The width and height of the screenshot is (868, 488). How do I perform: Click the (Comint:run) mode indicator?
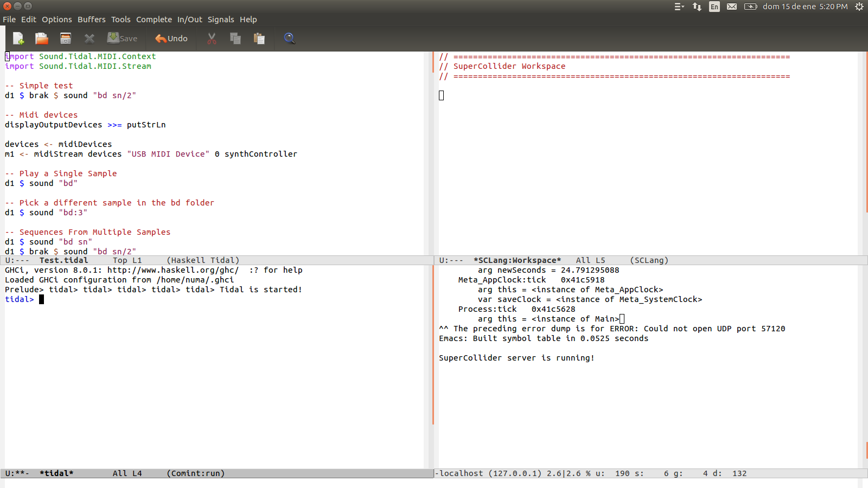pyautogui.click(x=196, y=473)
